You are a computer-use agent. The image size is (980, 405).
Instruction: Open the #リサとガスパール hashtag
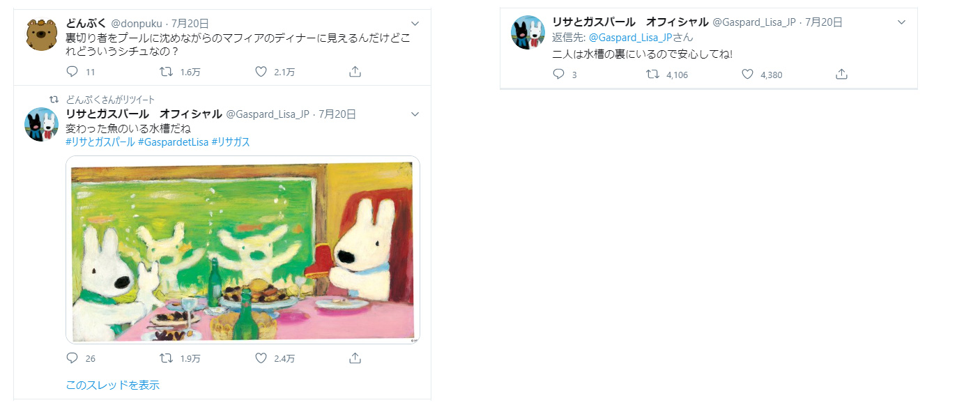pyautogui.click(x=100, y=142)
